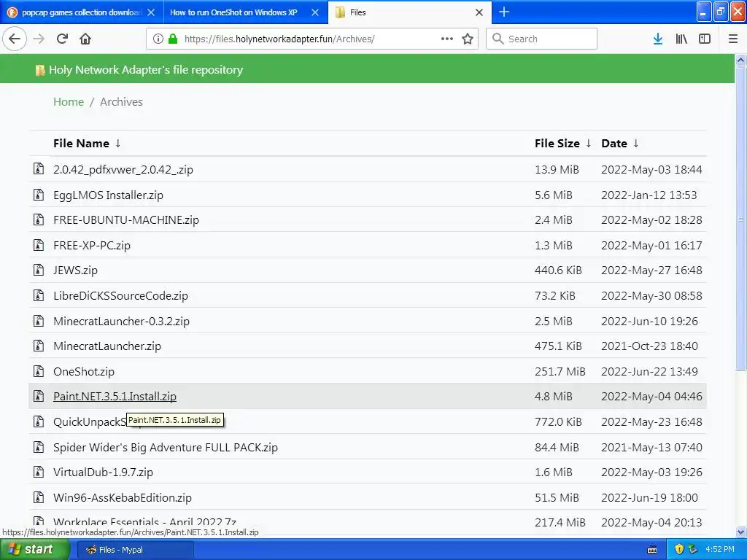Screen dimensions: 747x560
Task: Open the library bookshelf icon
Action: pyautogui.click(x=681, y=39)
